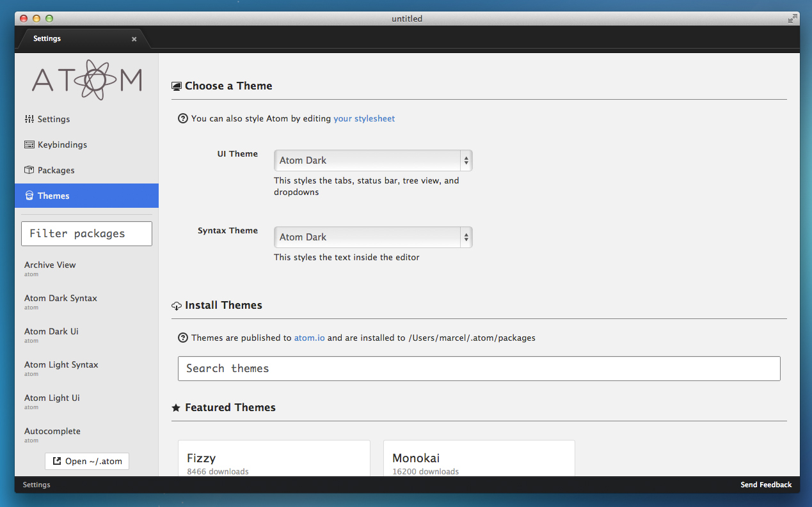Viewport: 812px width, 507px height.
Task: Click Send Feedback in the status bar
Action: coord(766,485)
